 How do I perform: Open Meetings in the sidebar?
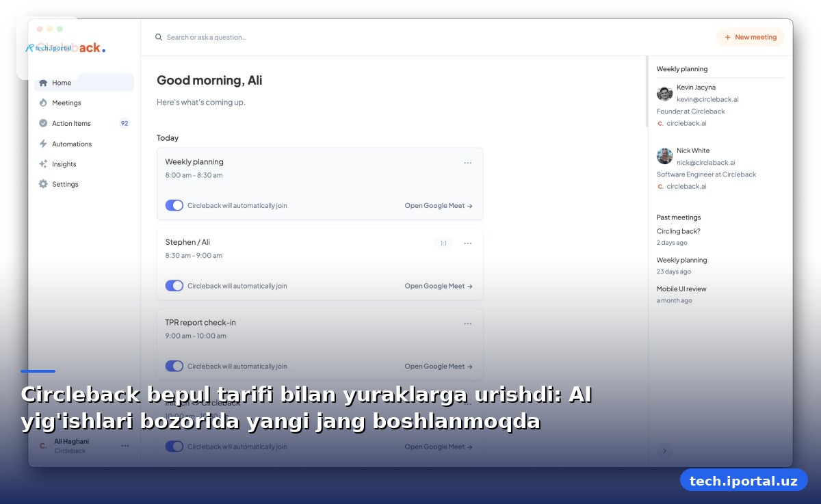(84, 103)
